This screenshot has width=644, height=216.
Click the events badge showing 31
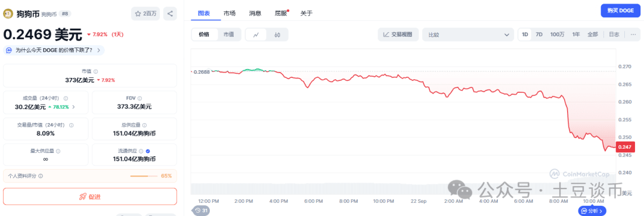tap(201, 210)
